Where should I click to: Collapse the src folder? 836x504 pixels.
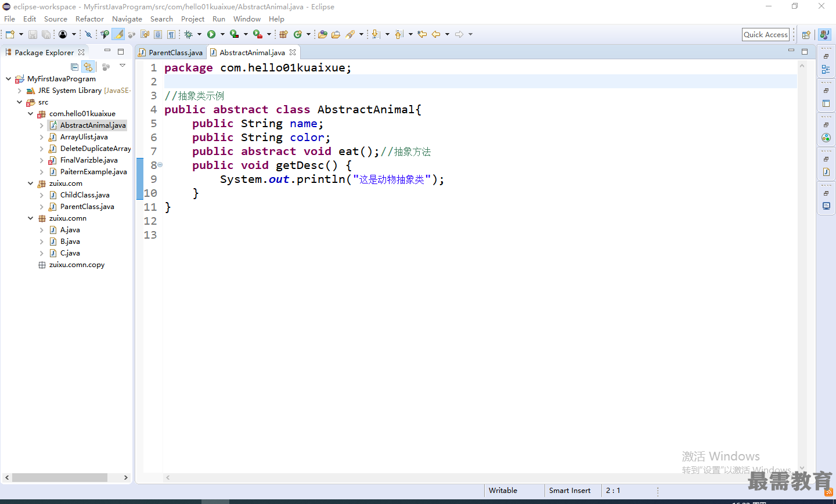click(x=19, y=102)
